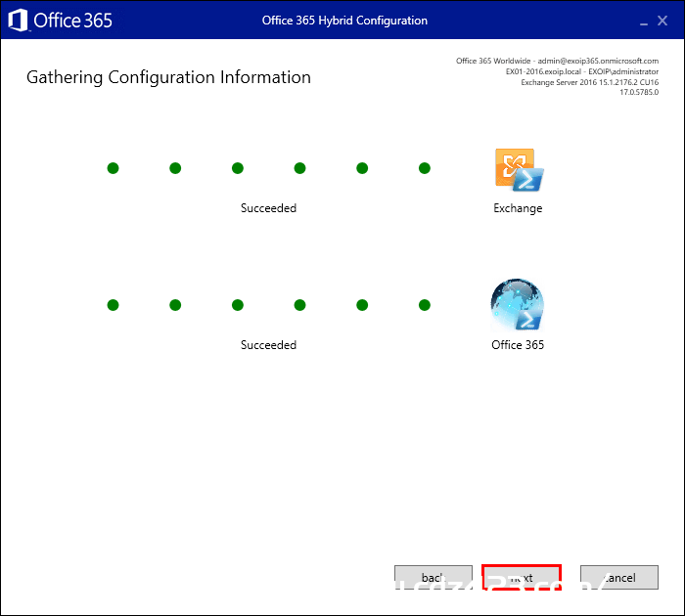The image size is (685, 616).
Task: Go back to the previous step
Action: tap(433, 577)
